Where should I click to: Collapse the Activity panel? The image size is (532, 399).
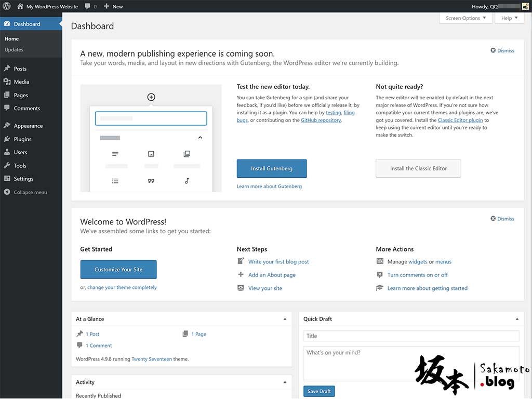tap(285, 382)
